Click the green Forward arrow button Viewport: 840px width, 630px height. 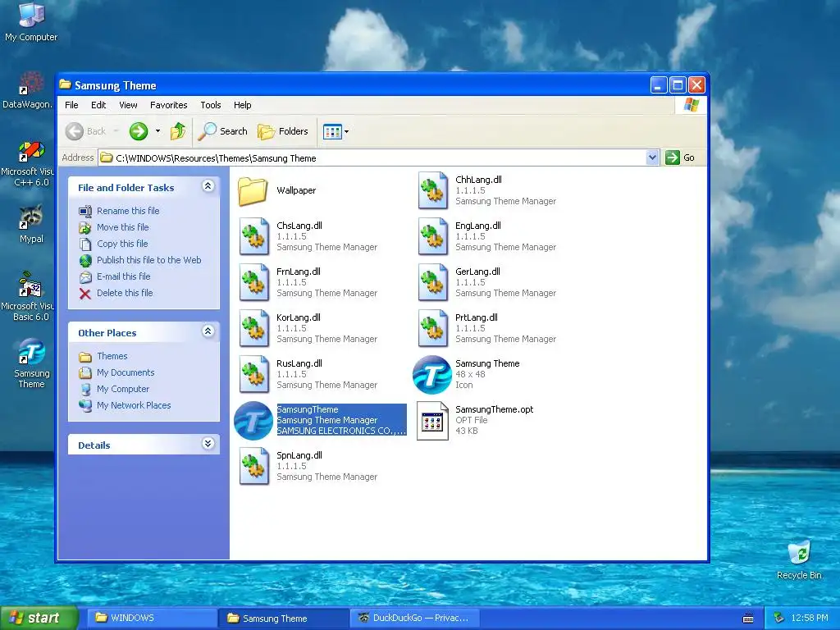point(138,131)
